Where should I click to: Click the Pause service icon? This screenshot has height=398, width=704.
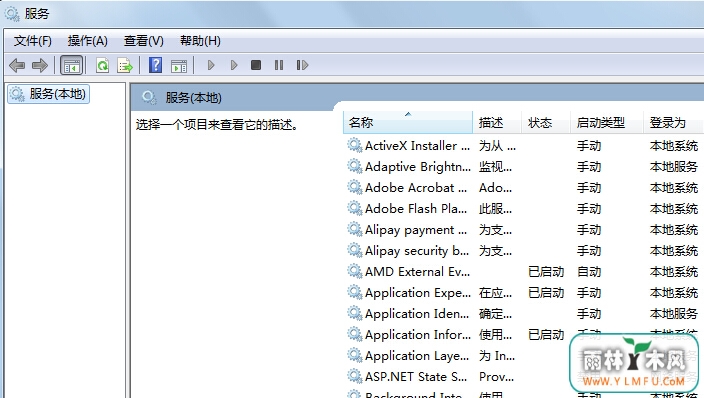[279, 65]
